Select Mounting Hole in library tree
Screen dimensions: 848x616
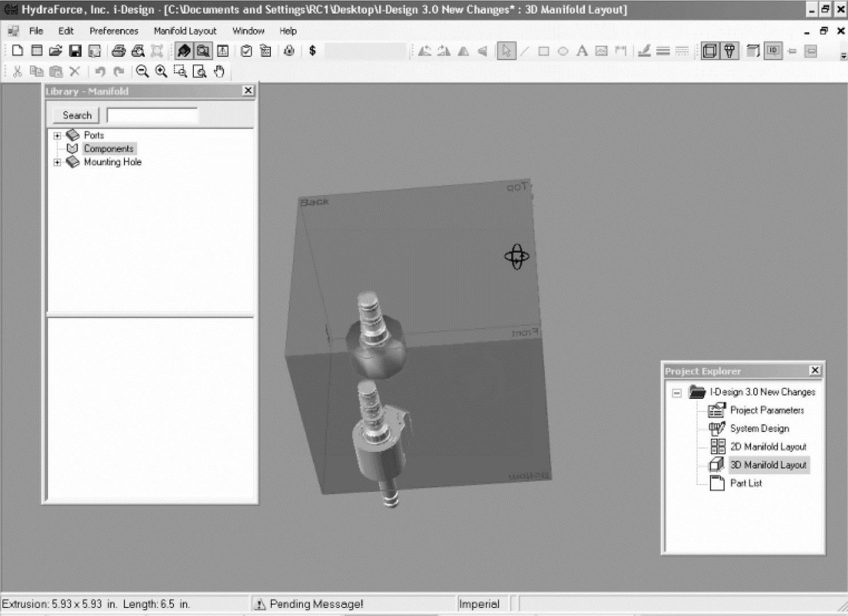click(112, 162)
